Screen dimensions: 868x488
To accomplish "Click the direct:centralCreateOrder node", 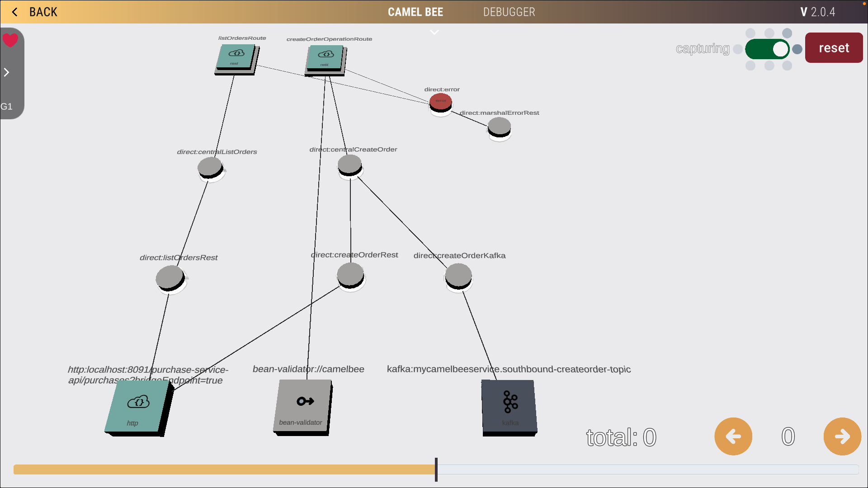I will (x=349, y=164).
